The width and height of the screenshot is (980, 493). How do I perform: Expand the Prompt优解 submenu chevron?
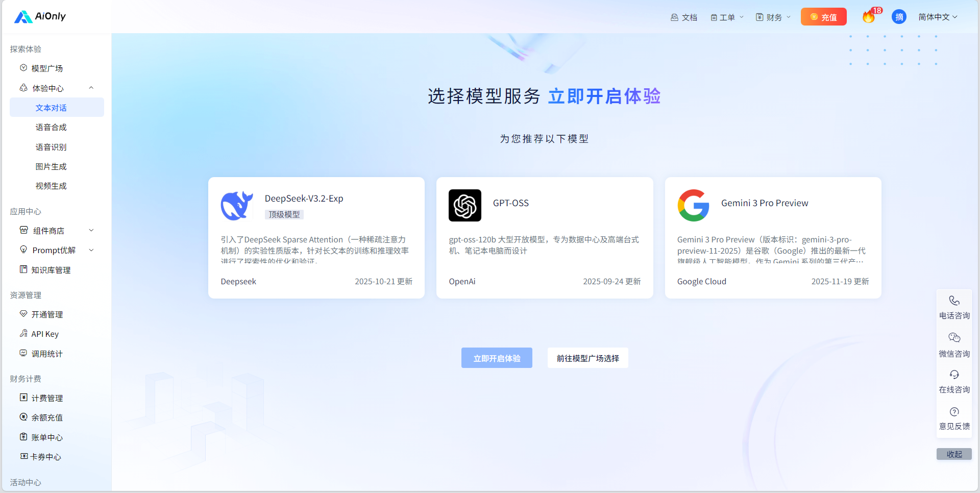pyautogui.click(x=91, y=250)
